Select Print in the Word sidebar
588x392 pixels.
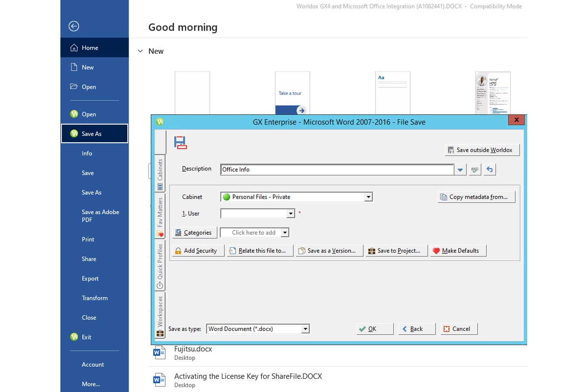[x=95, y=239]
